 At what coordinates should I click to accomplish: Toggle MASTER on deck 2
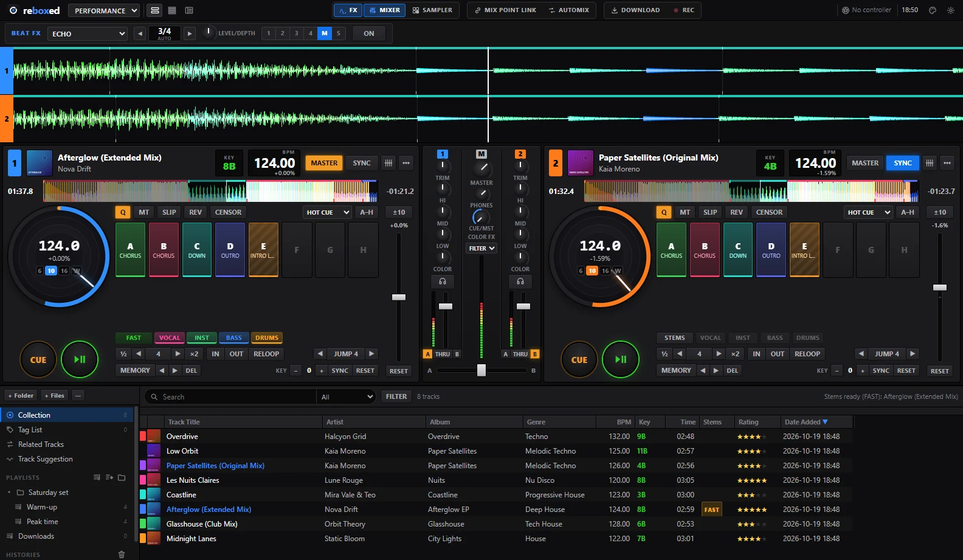(x=865, y=163)
